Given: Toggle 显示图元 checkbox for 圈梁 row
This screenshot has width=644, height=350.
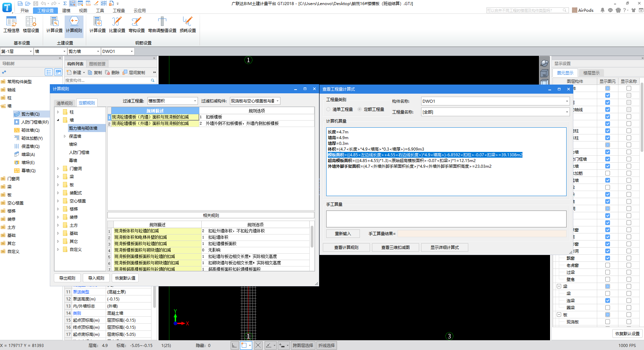Looking at the screenshot, I should tap(607, 308).
